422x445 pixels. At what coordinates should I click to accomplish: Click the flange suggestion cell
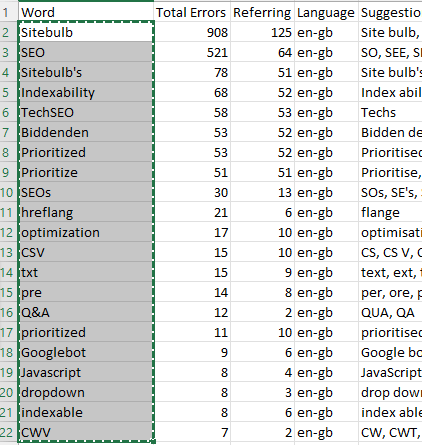[x=390, y=212]
